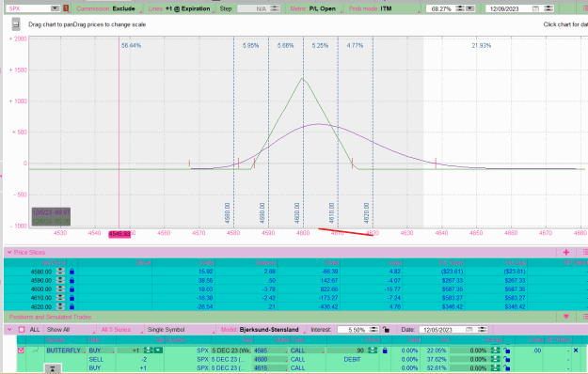Click the Interest 5.50% field
This screenshot has width=588, height=374.
click(x=353, y=330)
